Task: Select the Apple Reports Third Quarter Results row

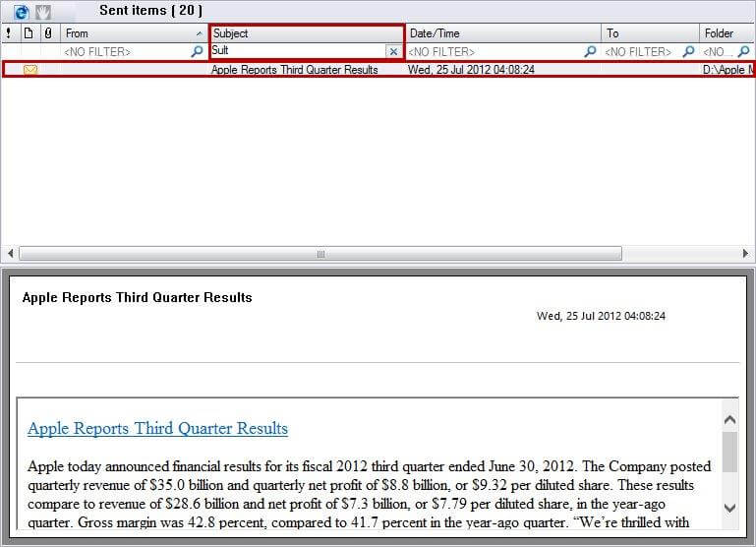Action: tap(378, 70)
